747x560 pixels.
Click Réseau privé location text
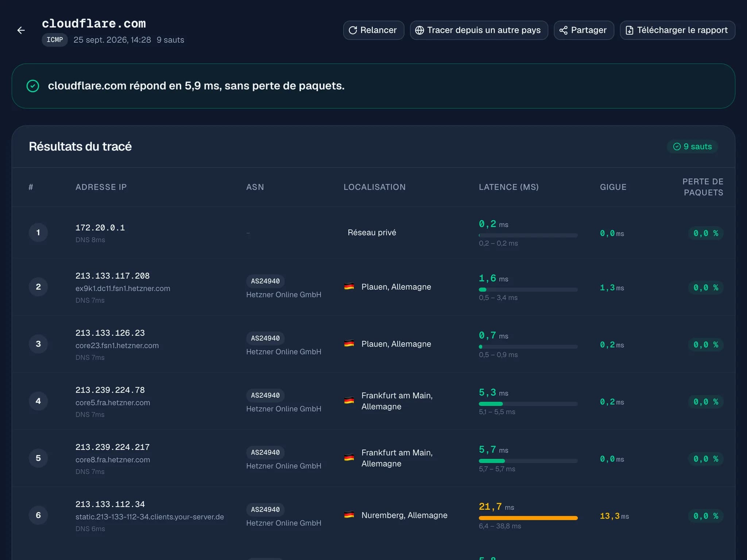372,233
